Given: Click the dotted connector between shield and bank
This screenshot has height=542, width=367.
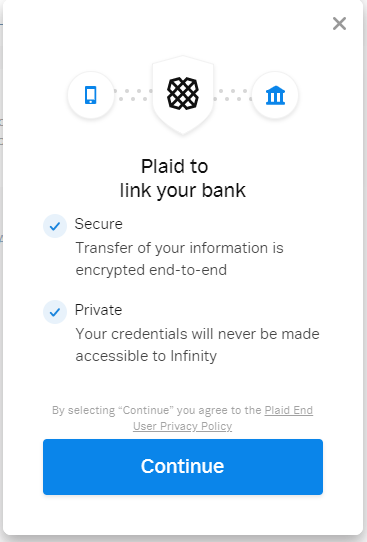Looking at the screenshot, I should click(x=233, y=95).
